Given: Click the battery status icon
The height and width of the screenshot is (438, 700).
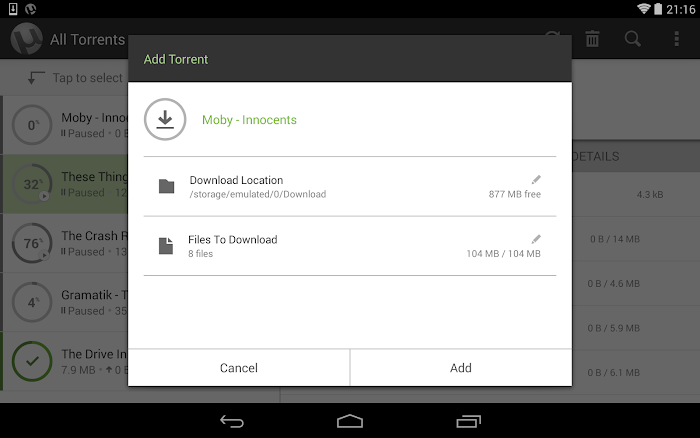Looking at the screenshot, I should click(658, 9).
